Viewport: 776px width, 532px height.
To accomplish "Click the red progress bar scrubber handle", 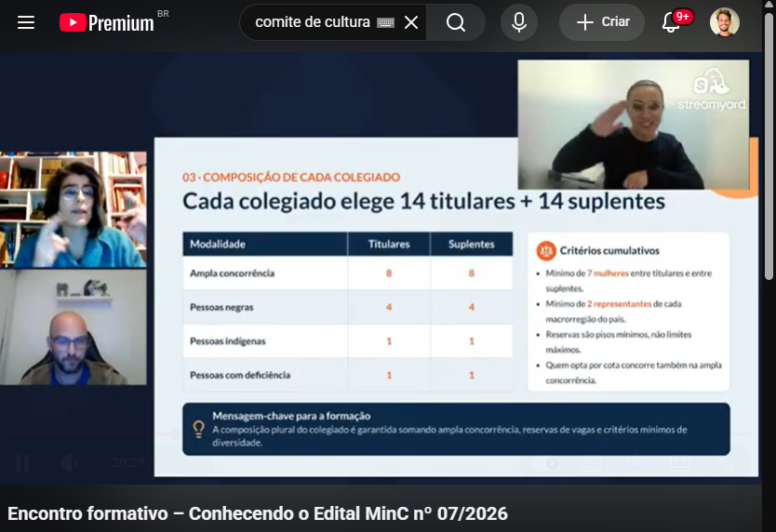I will (174, 434).
